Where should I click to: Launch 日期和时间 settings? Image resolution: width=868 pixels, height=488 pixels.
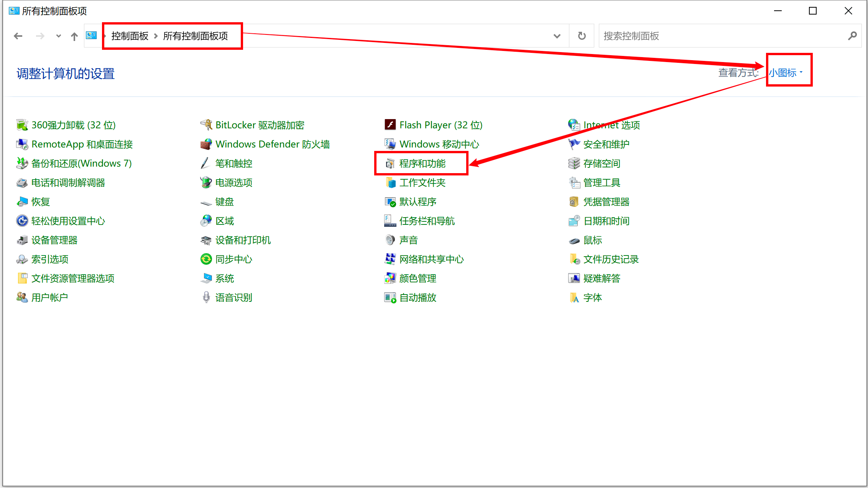click(607, 221)
